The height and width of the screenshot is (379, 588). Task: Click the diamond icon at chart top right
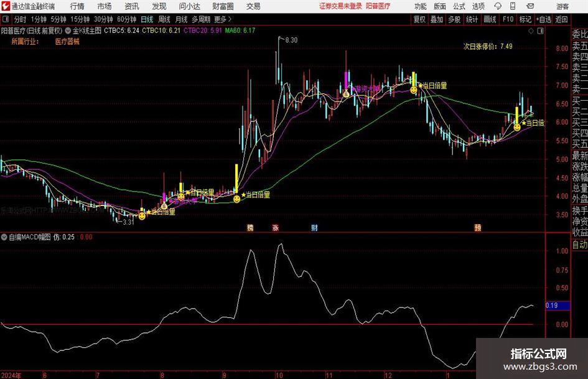tap(531, 31)
